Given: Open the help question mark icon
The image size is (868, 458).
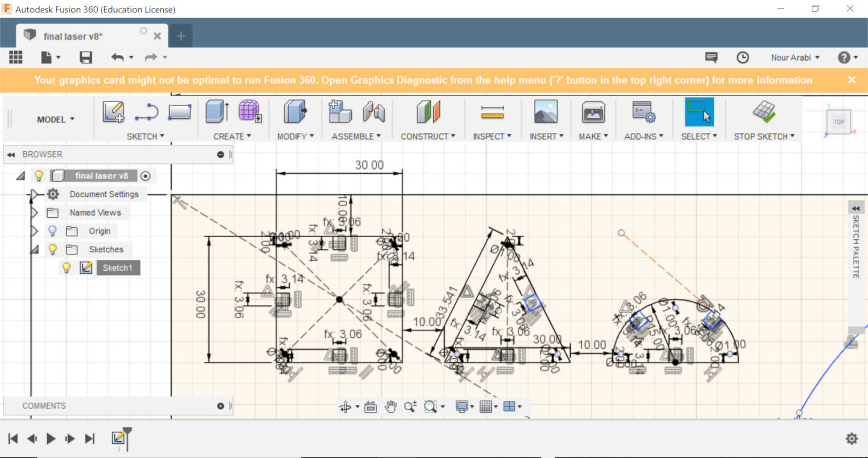Looking at the screenshot, I should (844, 58).
